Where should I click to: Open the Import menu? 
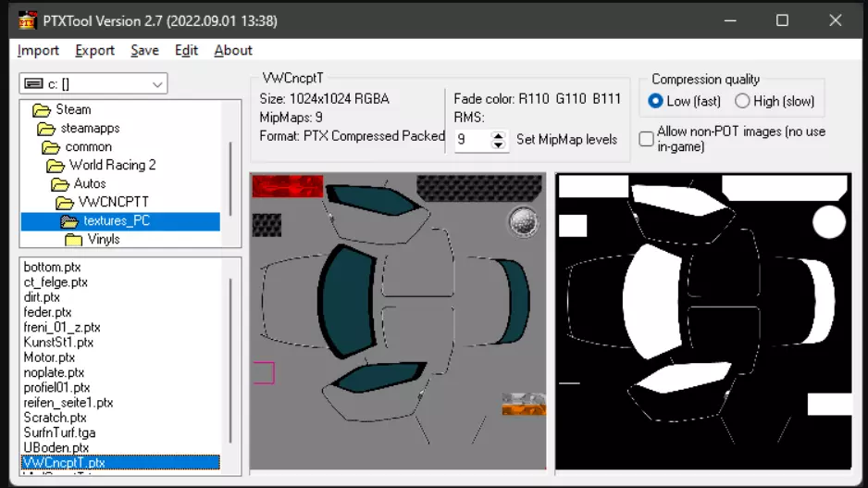38,50
